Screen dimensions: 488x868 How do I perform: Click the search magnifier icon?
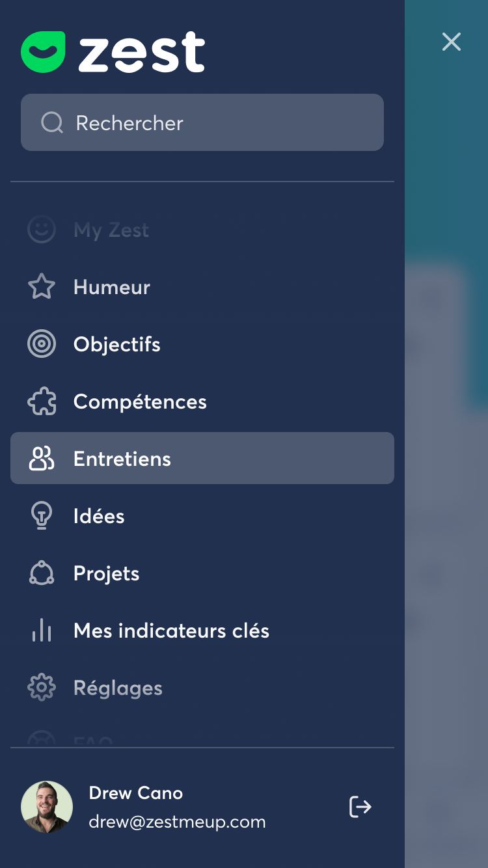coord(52,122)
